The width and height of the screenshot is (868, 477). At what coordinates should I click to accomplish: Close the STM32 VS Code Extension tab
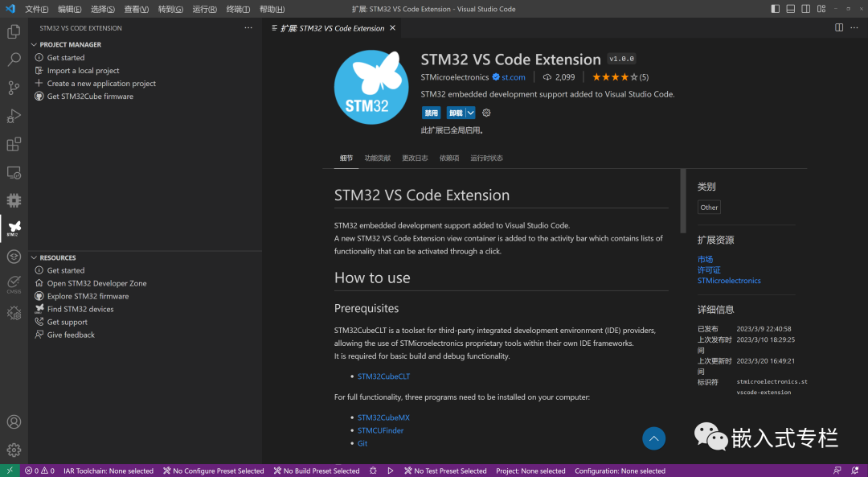tap(392, 27)
